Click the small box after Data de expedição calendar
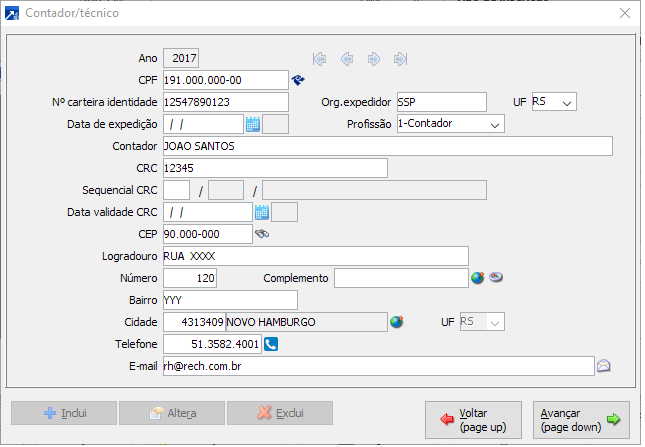 (x=276, y=124)
